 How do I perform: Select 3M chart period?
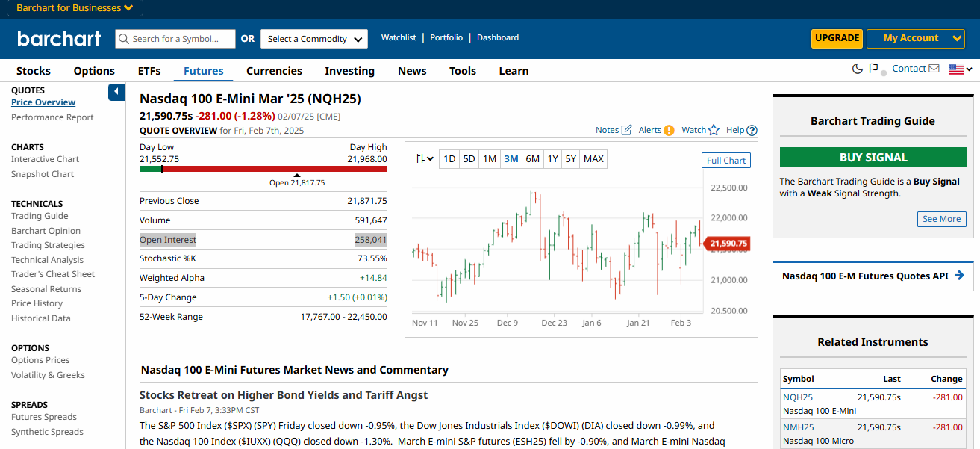click(511, 159)
